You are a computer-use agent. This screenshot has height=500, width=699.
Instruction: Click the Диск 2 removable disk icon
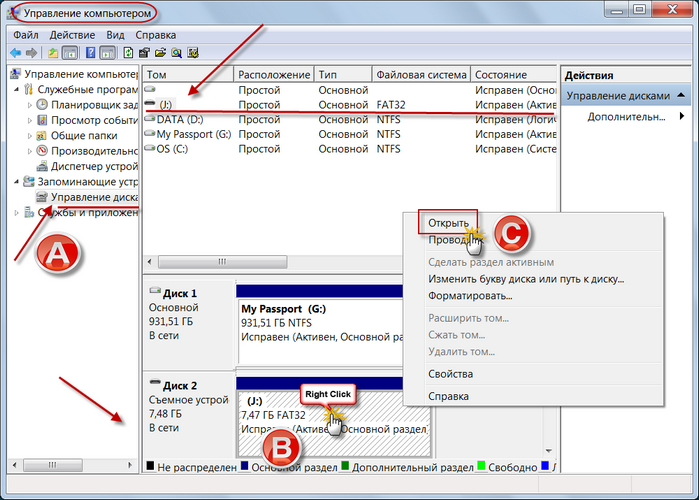tap(155, 382)
